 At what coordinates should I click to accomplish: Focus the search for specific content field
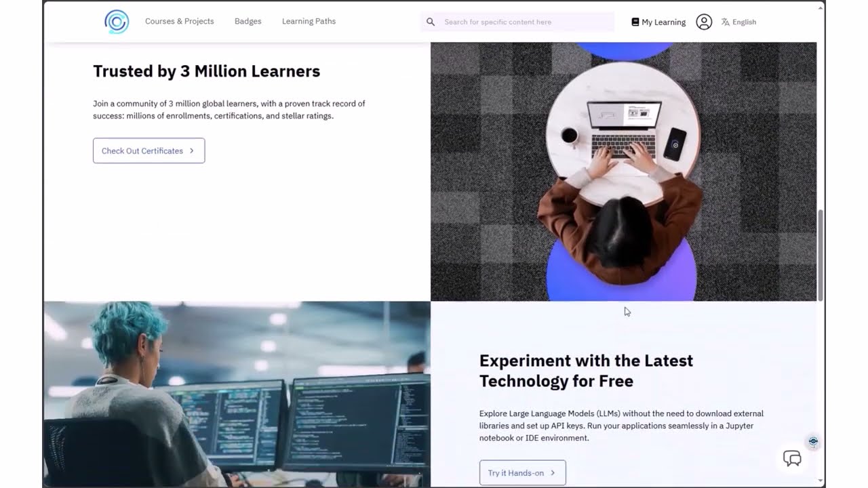(517, 22)
